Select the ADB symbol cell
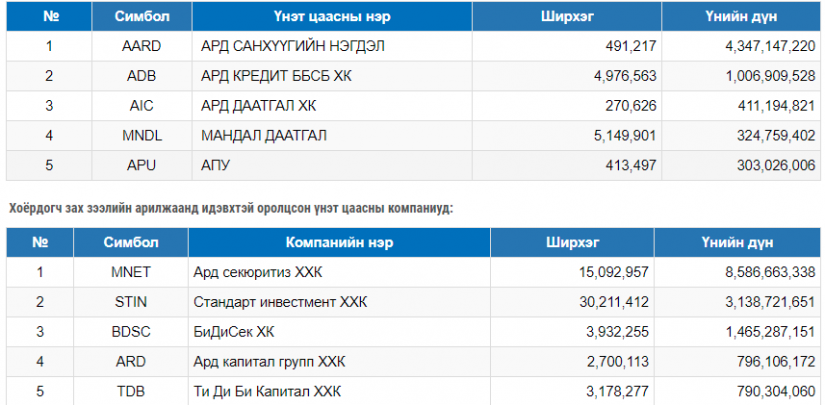Image resolution: width=825 pixels, height=405 pixels. tap(142, 76)
